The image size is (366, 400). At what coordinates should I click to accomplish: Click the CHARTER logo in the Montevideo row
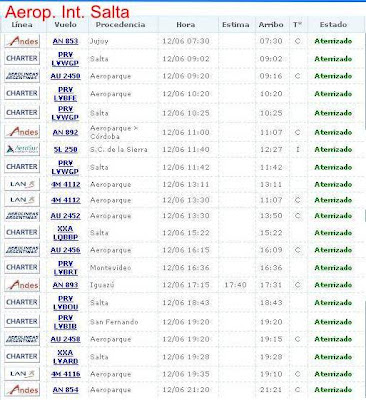(22, 267)
